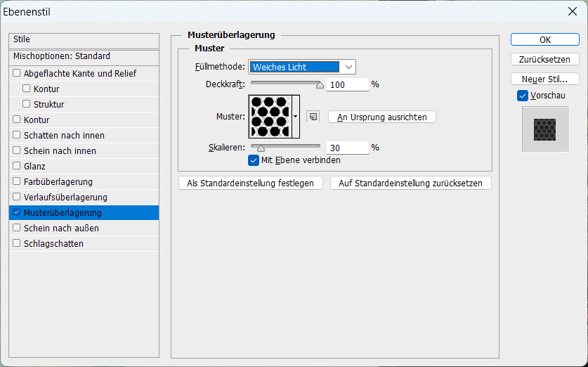Image resolution: width=588 pixels, height=367 pixels.
Task: Click the Zurücksetzen button
Action: pos(545,59)
